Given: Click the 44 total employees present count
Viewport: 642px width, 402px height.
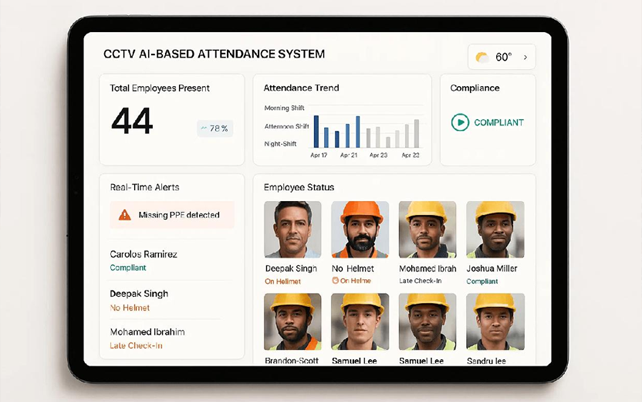Looking at the screenshot, I should 132,122.
